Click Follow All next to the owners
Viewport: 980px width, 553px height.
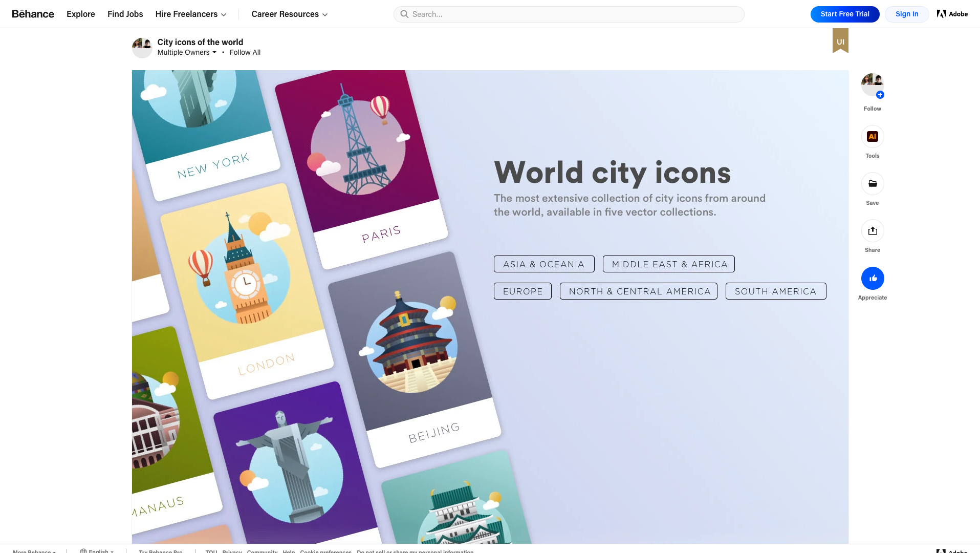245,52
